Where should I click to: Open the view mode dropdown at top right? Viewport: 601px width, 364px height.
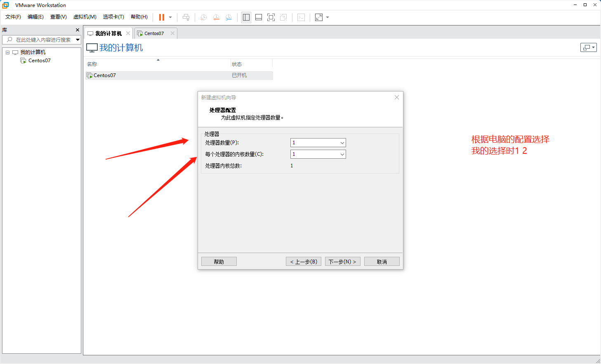point(589,47)
